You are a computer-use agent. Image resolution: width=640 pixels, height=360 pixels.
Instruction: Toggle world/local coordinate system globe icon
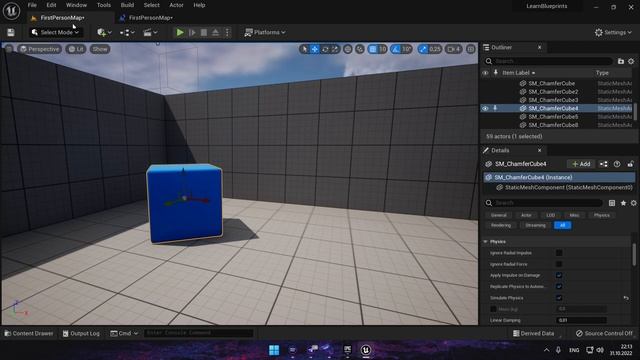[348, 49]
